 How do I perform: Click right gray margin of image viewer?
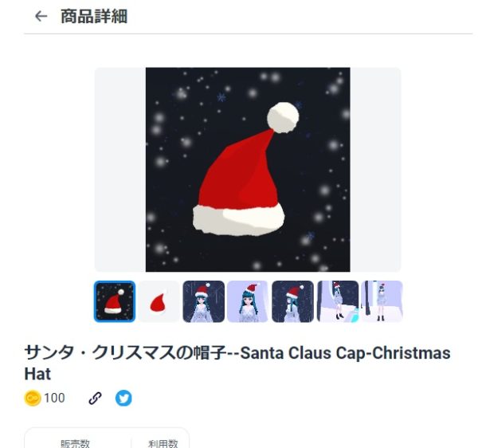(375, 170)
